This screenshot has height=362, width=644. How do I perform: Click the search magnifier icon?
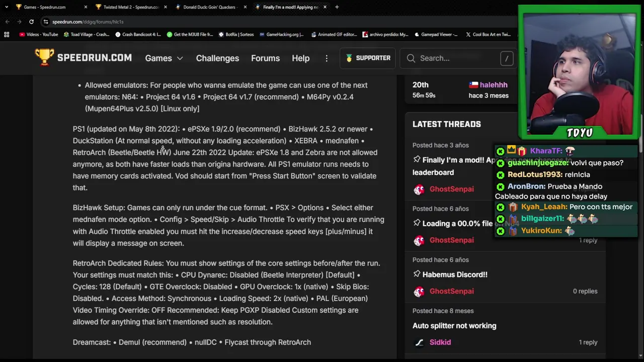[x=411, y=58]
